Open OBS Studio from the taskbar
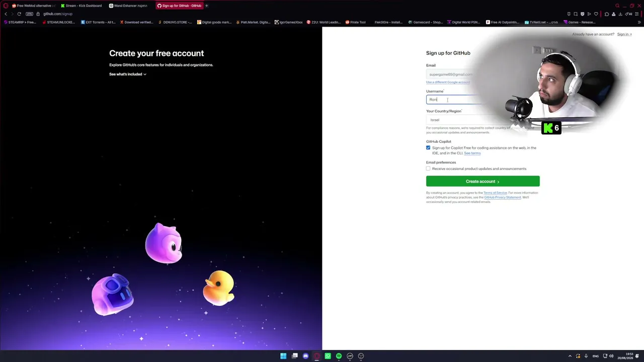 pyautogui.click(x=361, y=356)
